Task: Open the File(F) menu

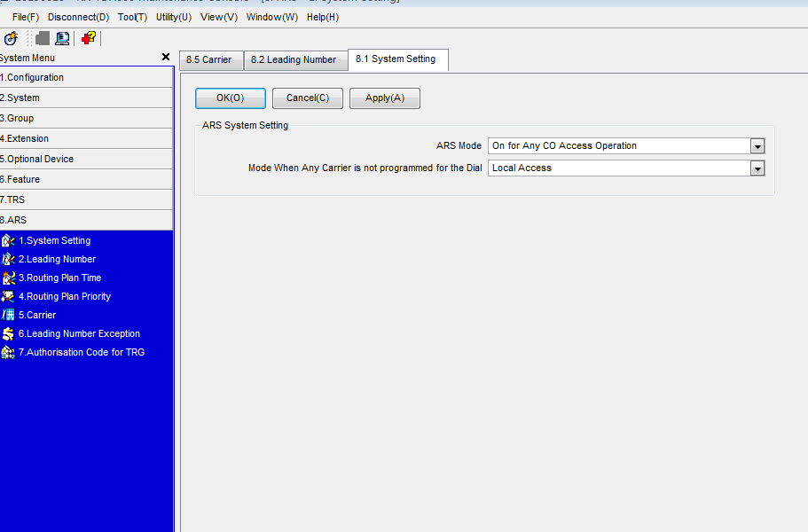Action: [26, 17]
